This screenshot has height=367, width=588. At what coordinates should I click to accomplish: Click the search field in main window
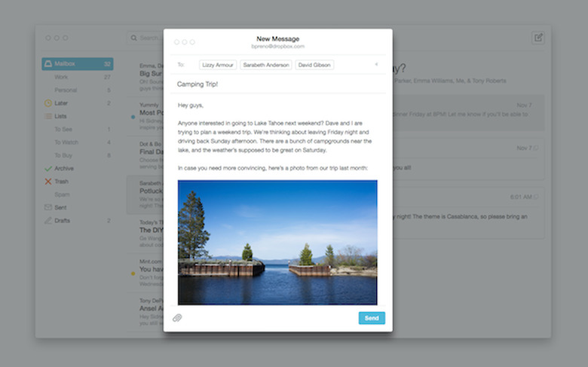(147, 38)
